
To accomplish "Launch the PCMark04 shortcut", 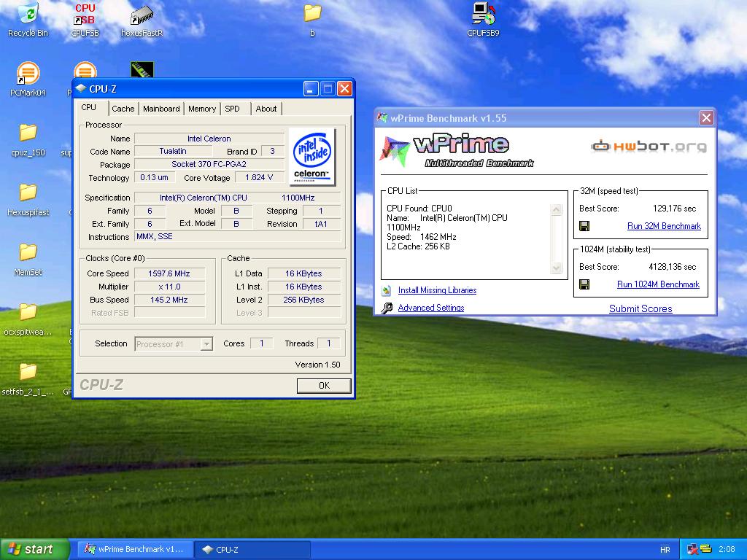I will [28, 79].
